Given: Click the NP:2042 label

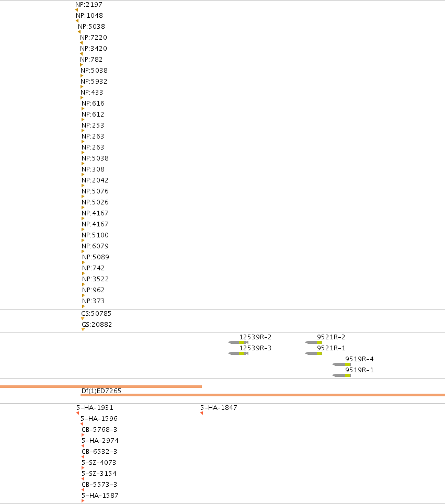Looking at the screenshot, I should tap(95, 180).
